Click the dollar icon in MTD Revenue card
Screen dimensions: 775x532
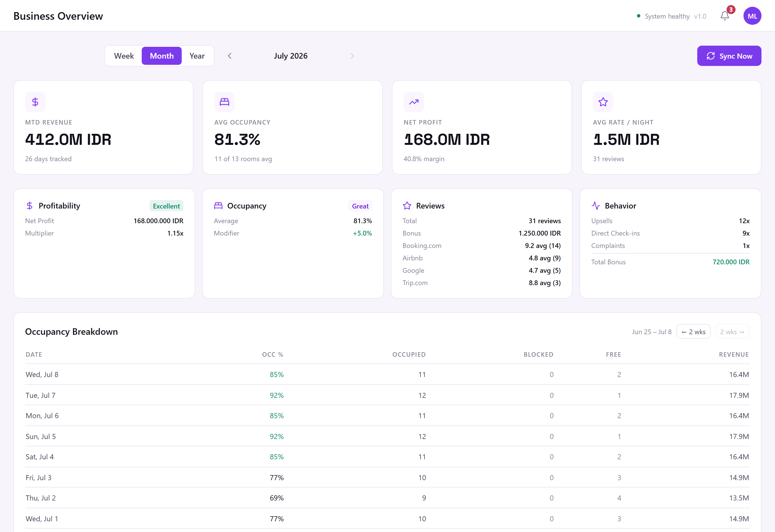35,102
